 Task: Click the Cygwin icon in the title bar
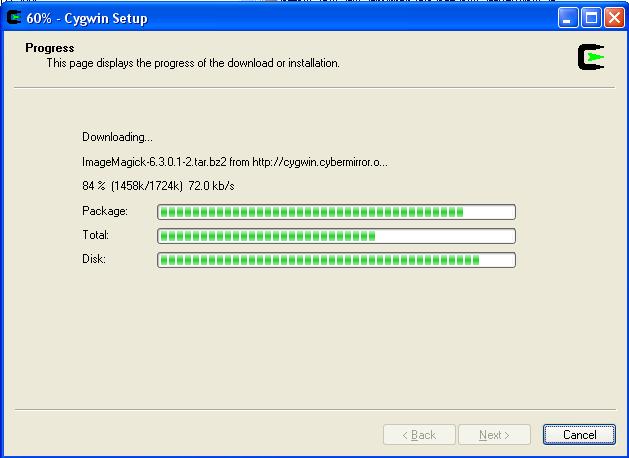click(x=14, y=17)
